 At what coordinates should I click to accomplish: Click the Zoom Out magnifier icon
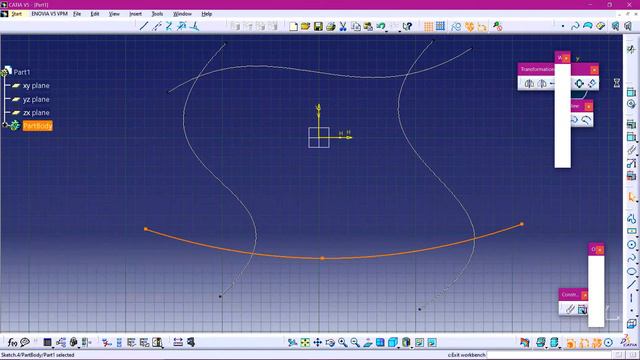pyautogui.click(x=355, y=342)
